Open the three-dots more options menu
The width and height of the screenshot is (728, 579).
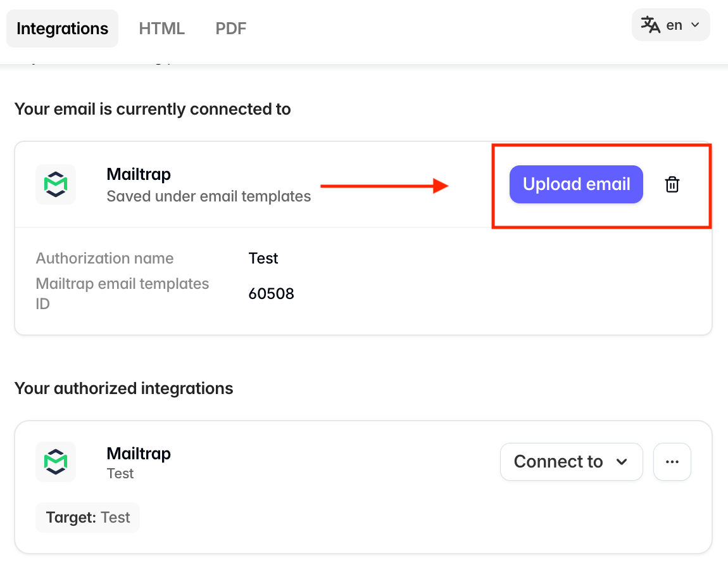[x=672, y=462]
